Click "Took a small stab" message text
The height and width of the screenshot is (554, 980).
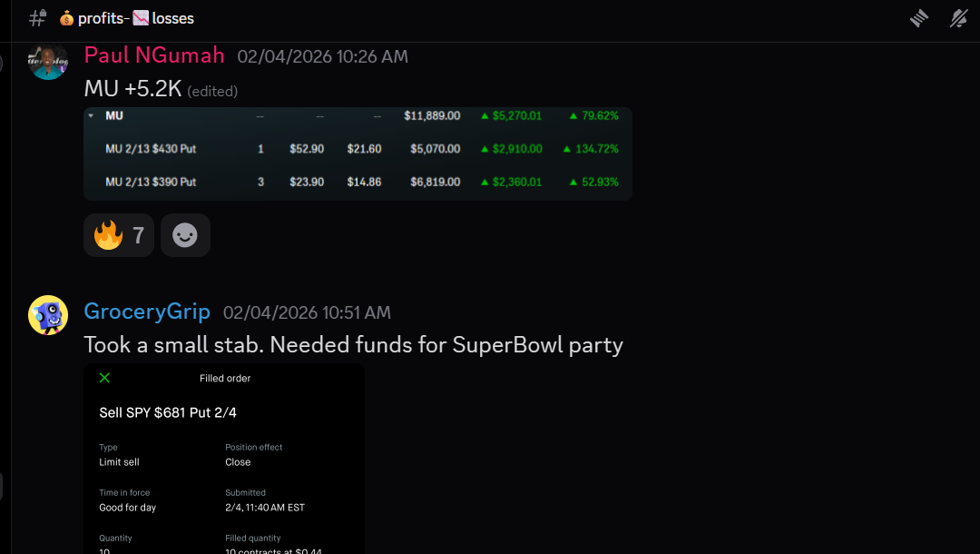click(354, 344)
